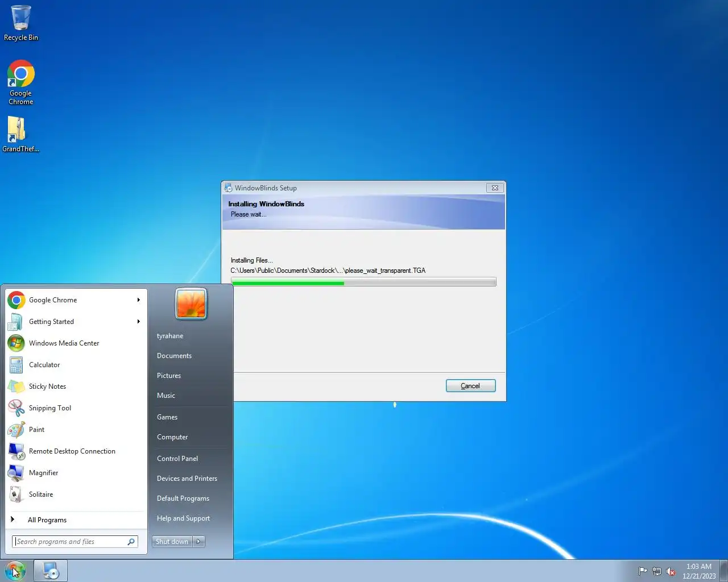Click the Shut down button
This screenshot has height=582, width=728.
(172, 542)
